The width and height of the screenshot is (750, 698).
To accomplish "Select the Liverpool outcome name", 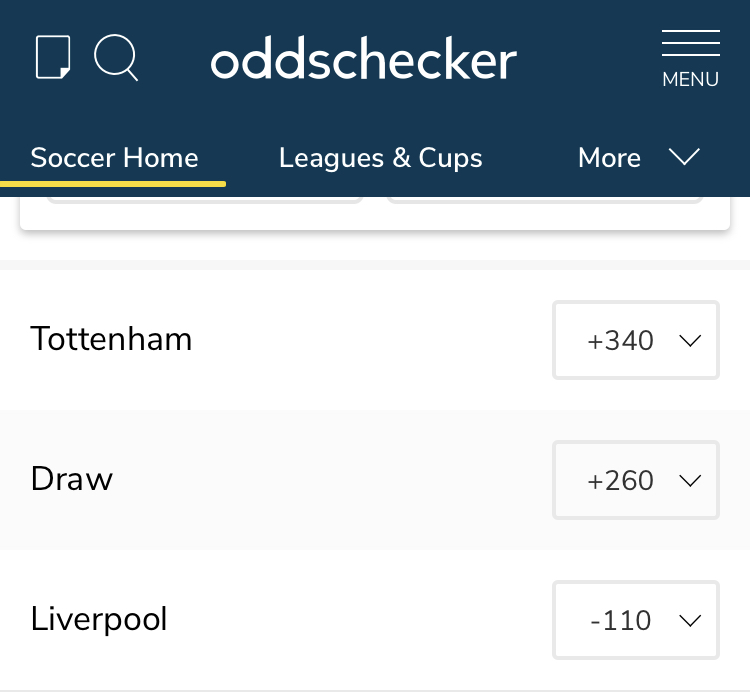I will tap(99, 619).
